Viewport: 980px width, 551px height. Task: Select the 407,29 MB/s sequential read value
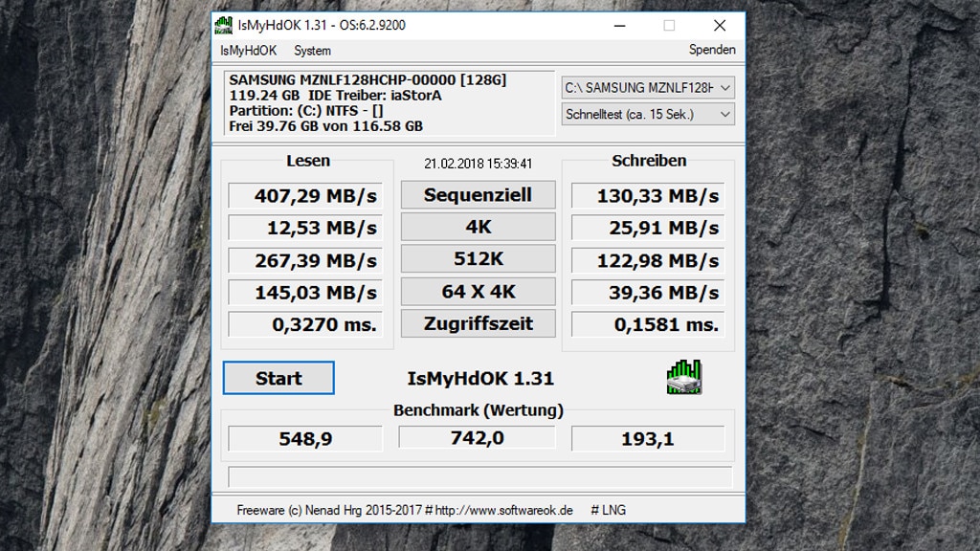[305, 195]
